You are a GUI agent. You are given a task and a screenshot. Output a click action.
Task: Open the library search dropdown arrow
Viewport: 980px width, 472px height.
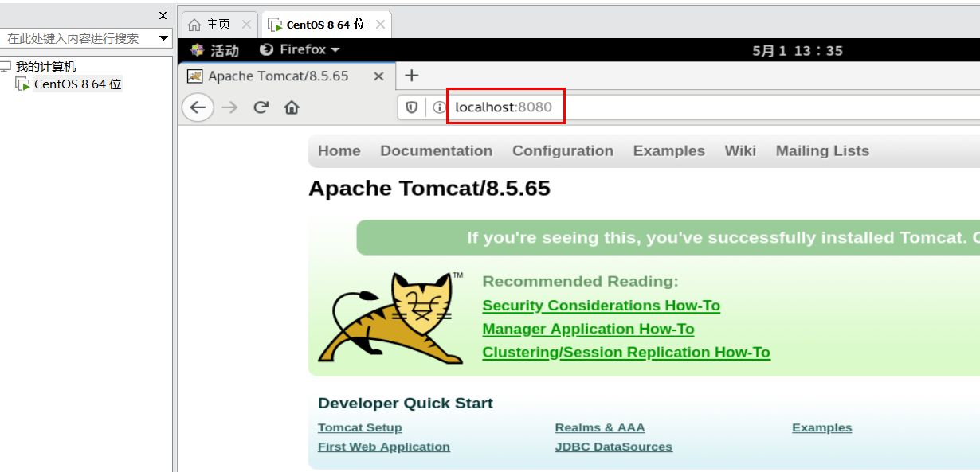[163, 38]
